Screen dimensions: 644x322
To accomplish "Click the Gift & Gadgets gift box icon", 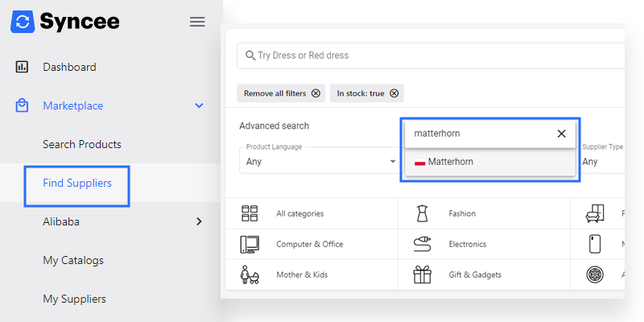I will click(422, 275).
